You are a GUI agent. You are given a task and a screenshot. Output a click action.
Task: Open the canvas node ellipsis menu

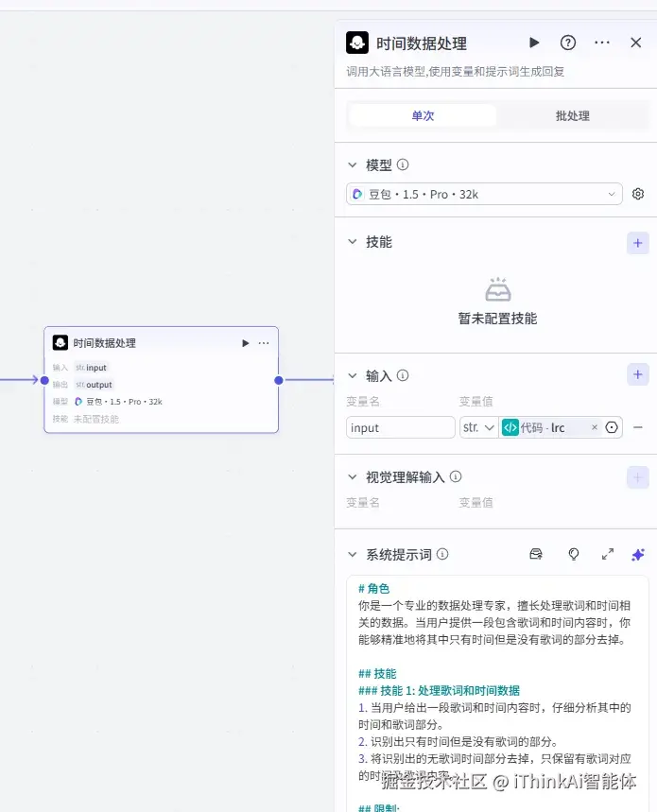point(264,343)
